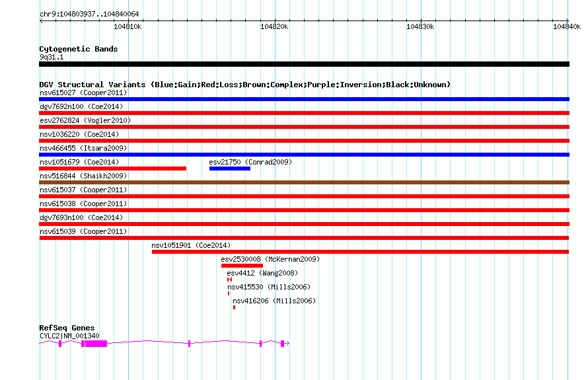This screenshot has width=588, height=380.
Task: Open nsv416206 (Mills2006) variant label
Action: pos(274,301)
